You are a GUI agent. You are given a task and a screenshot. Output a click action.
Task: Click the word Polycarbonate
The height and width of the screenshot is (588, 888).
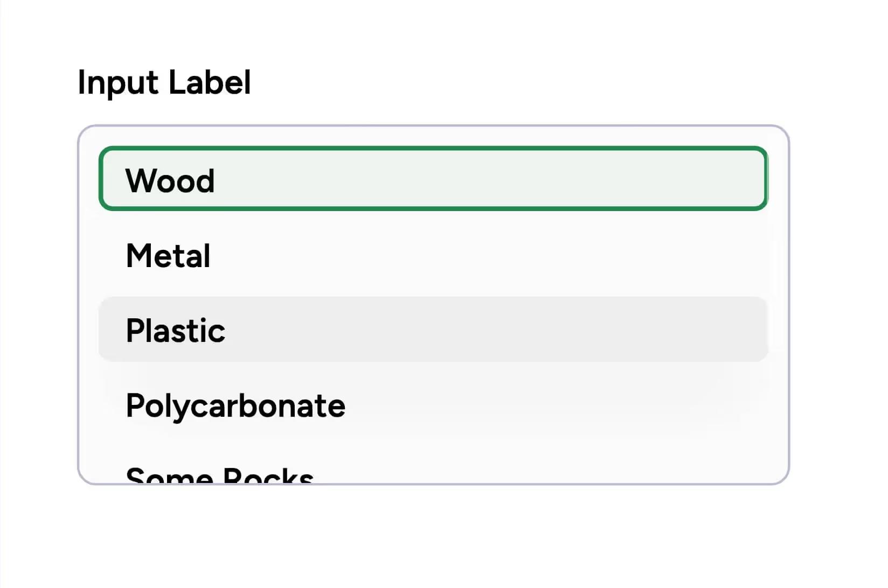235,405
